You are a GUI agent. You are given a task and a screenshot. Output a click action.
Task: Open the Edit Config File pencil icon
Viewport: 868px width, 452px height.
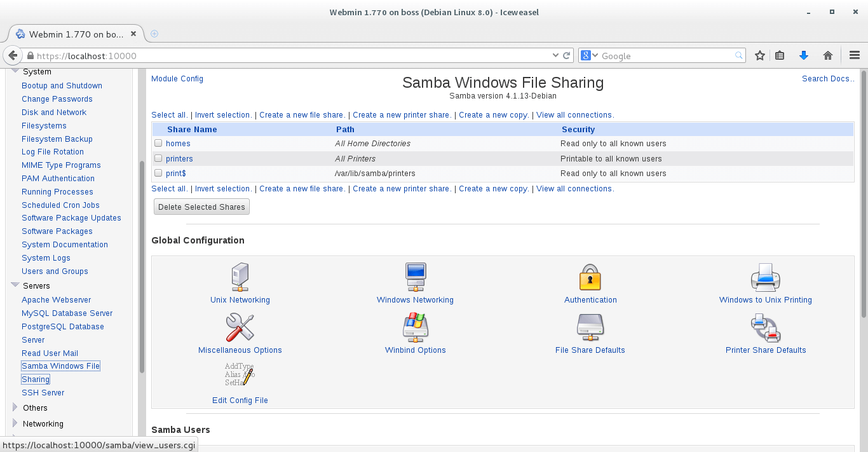point(240,375)
